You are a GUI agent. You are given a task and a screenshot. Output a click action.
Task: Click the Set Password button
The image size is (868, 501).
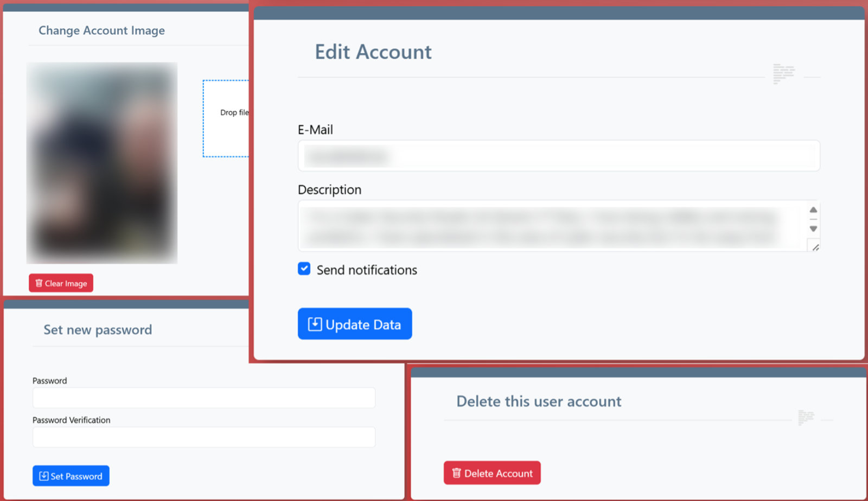[x=71, y=475]
